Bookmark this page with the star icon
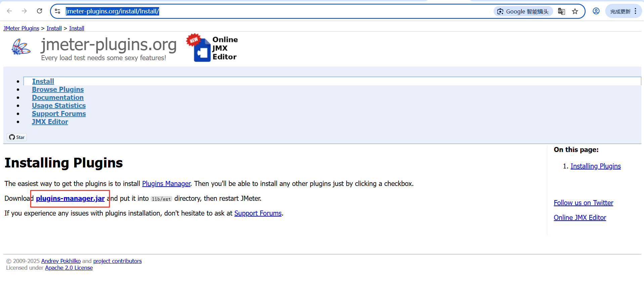This screenshot has height=303, width=644. [575, 11]
